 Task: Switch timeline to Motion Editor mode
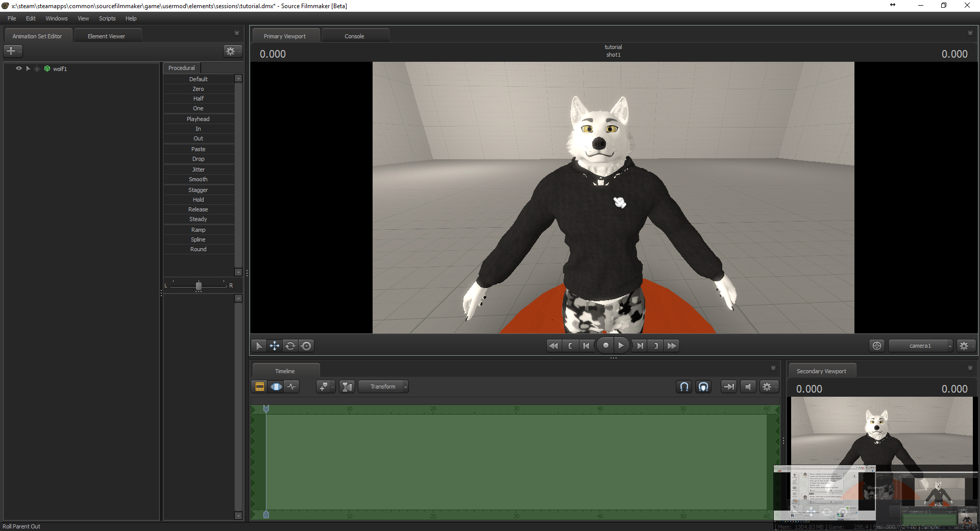click(x=276, y=387)
